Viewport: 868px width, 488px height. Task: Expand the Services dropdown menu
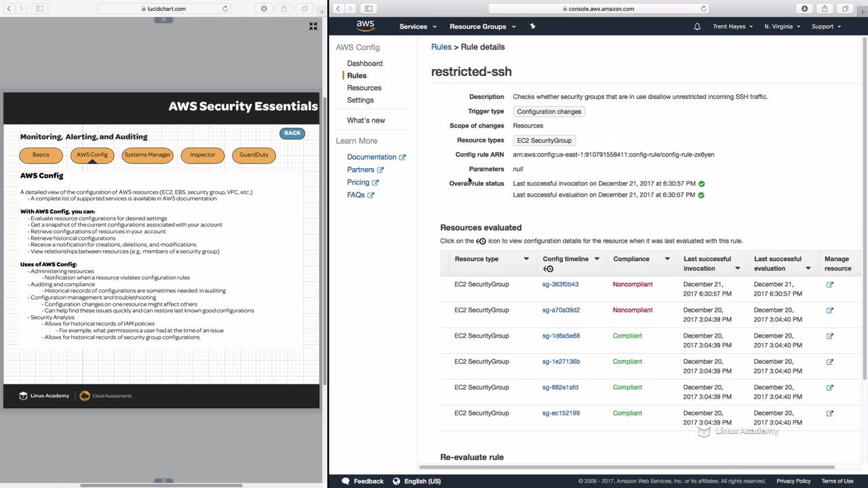pos(417,26)
